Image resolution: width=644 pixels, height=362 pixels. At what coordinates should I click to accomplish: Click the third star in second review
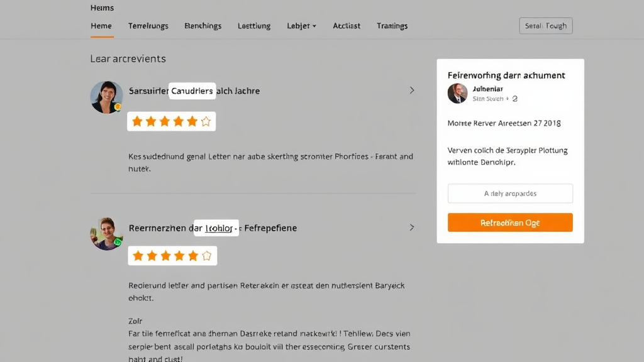(166, 256)
